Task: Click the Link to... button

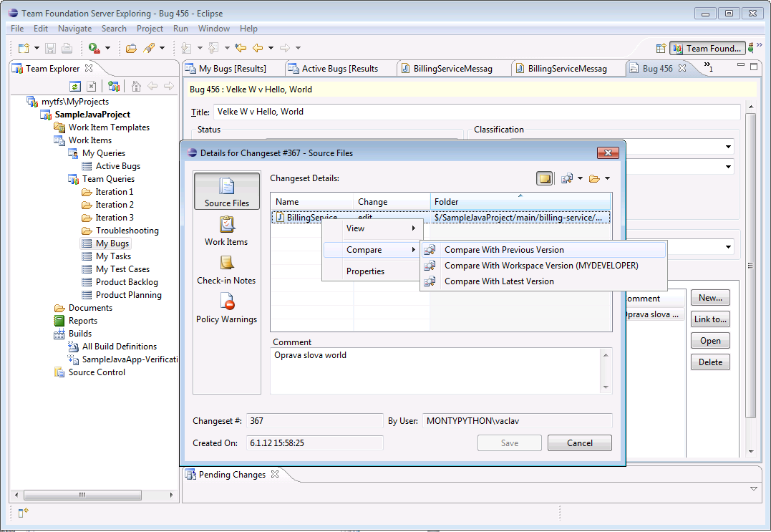Action: 710,319
